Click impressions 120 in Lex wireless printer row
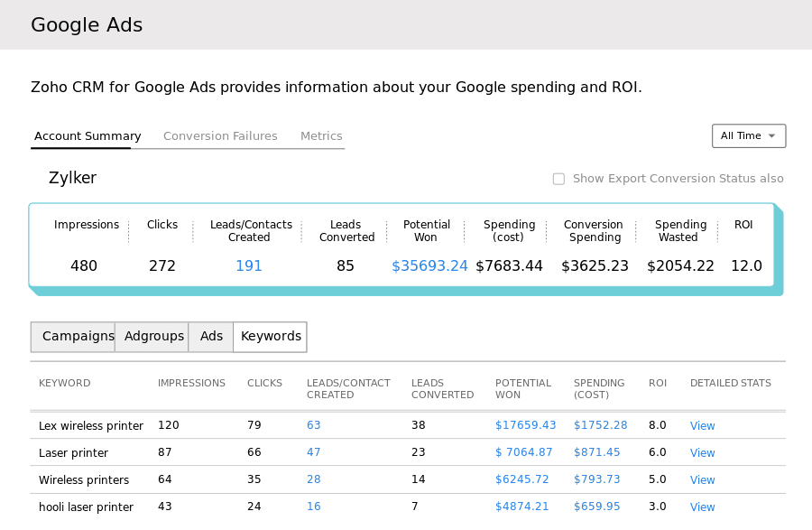The image size is (812, 530). 169,425
